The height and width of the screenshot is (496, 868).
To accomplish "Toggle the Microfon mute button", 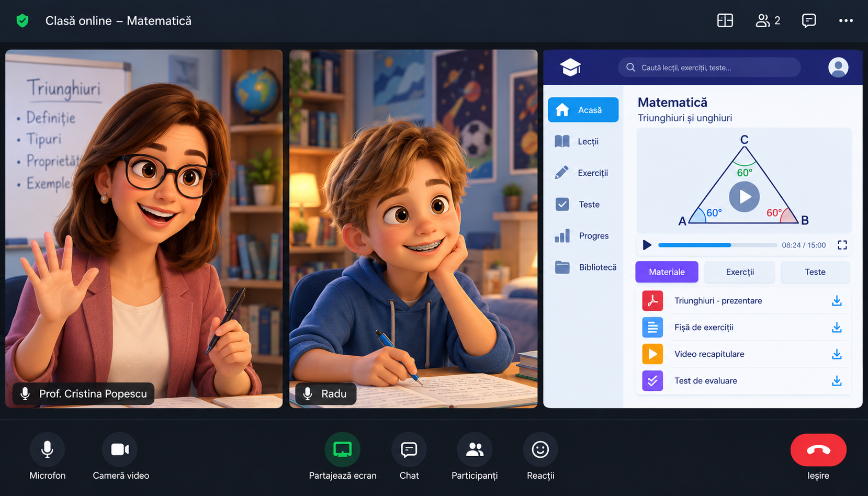I will coord(47,449).
